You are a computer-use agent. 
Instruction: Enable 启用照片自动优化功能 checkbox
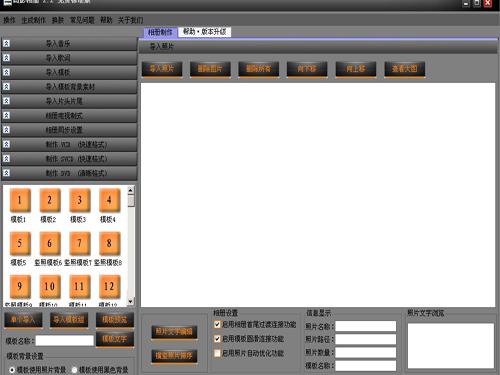click(x=217, y=353)
